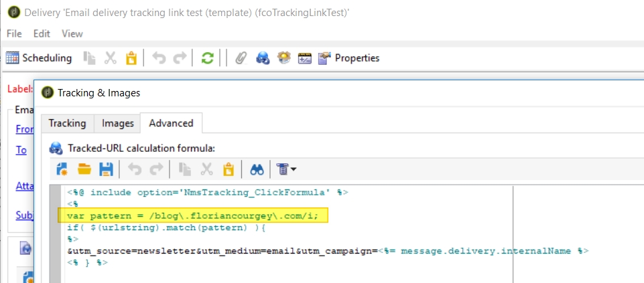The height and width of the screenshot is (283, 644).
Task: Open the File menu
Action: point(14,33)
